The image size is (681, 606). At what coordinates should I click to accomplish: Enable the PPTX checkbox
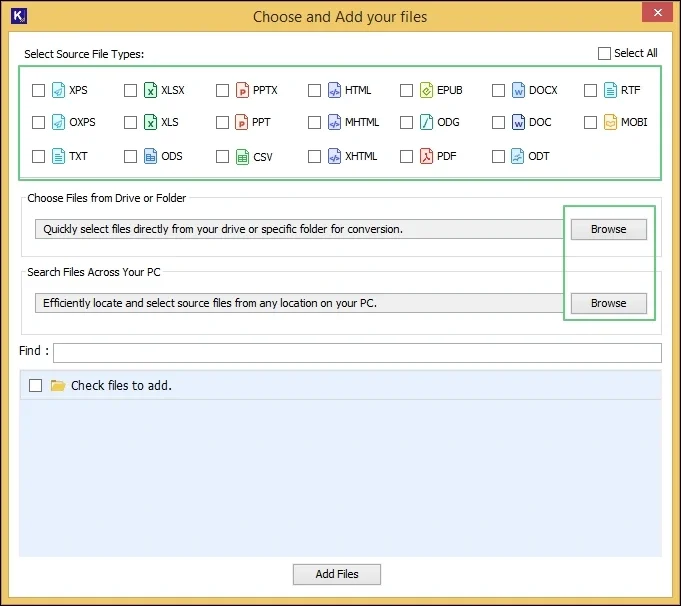click(222, 90)
